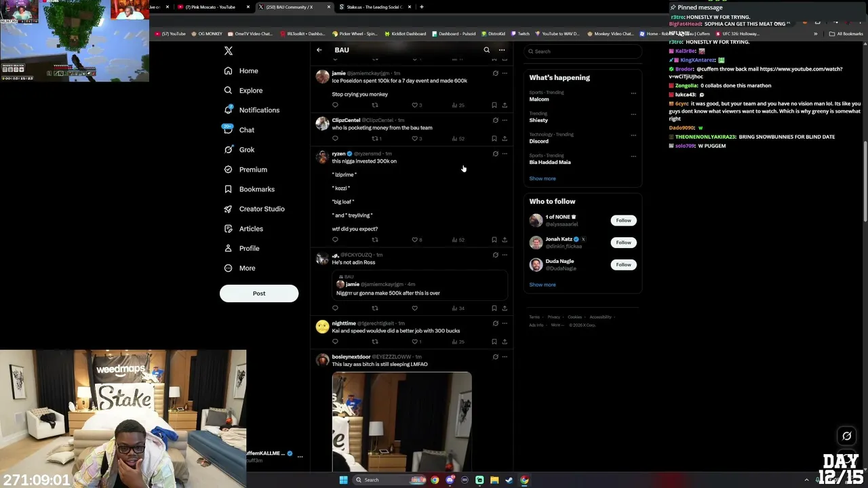Open Grok from the sidebar
868x488 pixels.
point(239,150)
